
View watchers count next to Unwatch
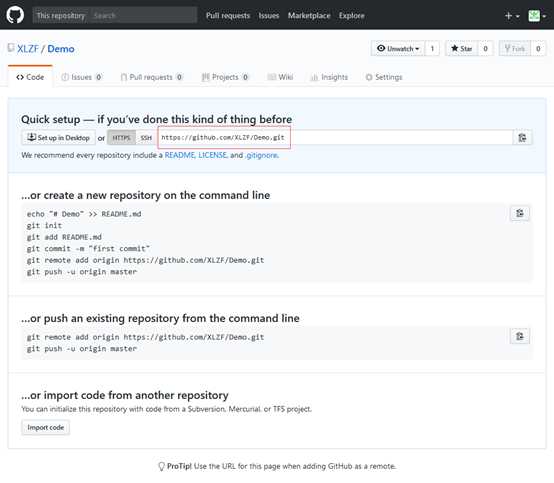click(x=432, y=48)
